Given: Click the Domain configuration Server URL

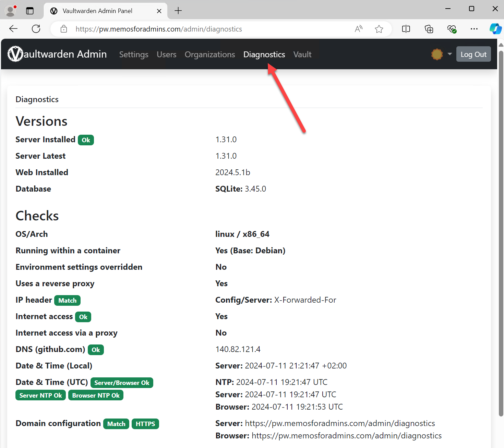Looking at the screenshot, I should (325, 423).
